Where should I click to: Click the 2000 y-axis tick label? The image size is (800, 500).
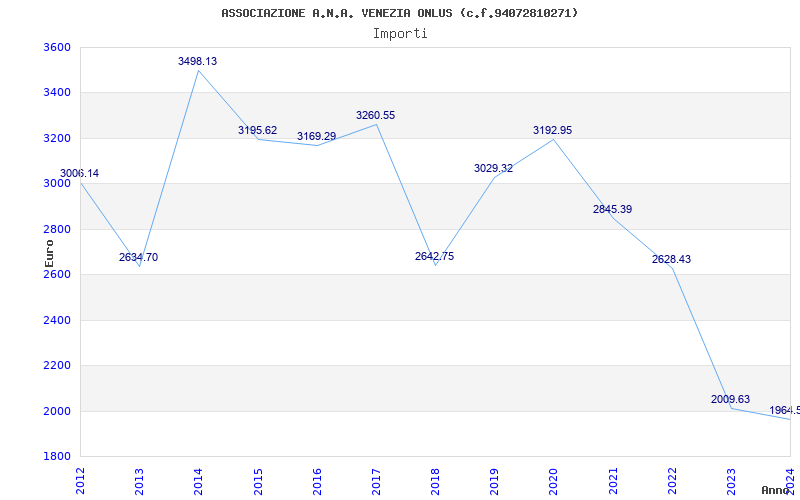[x=57, y=411]
